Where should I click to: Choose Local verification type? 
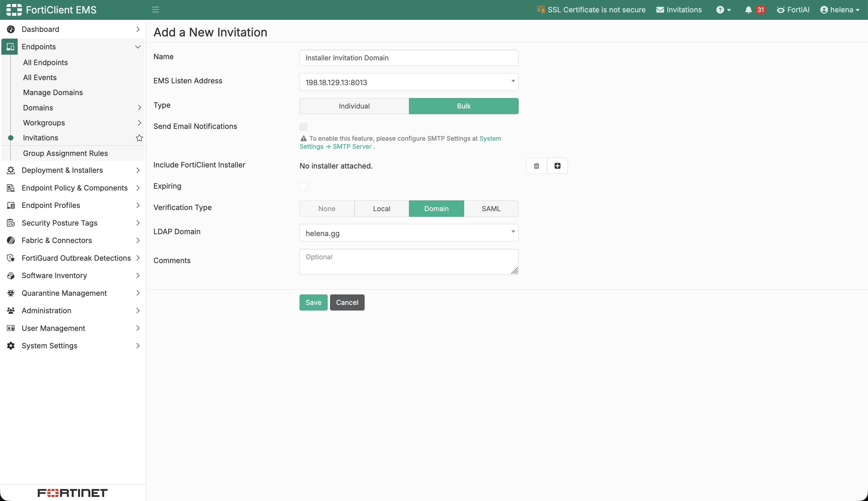[x=381, y=208]
